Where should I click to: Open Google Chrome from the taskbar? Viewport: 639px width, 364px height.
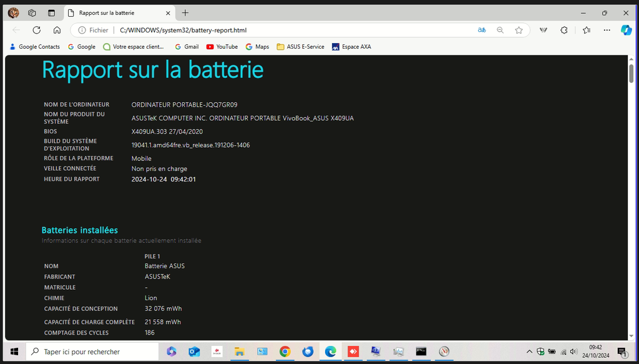click(285, 352)
